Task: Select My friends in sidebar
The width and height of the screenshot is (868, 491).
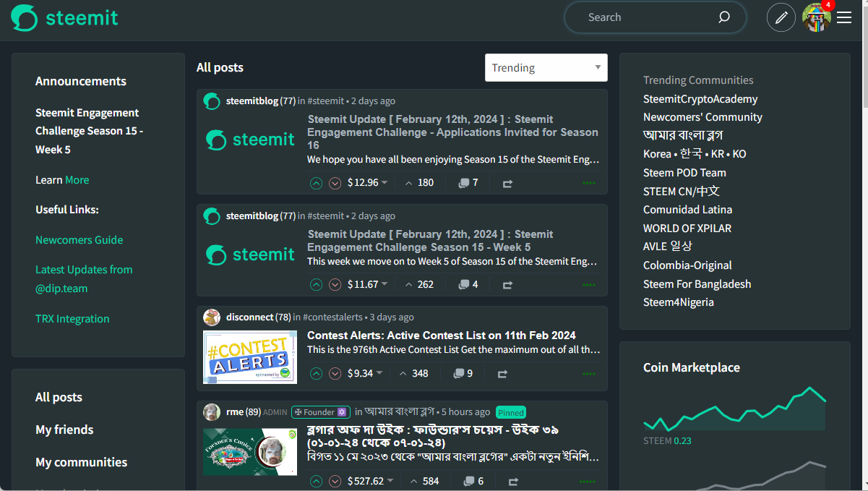Action: [x=64, y=430]
